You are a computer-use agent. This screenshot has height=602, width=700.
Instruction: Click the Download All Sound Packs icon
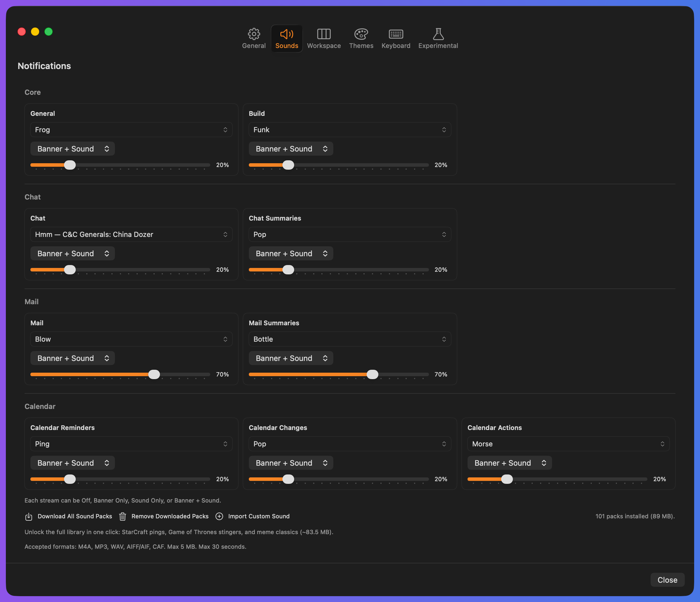29,517
